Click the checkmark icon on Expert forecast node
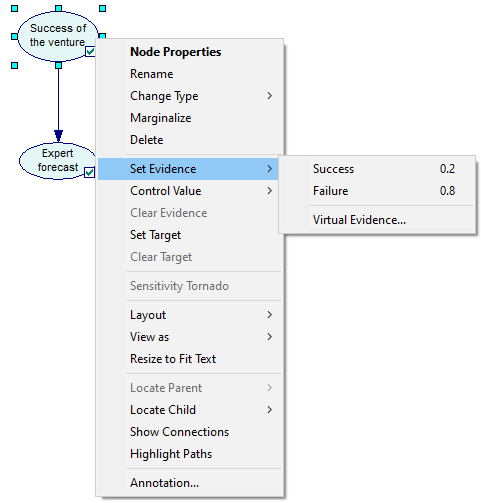The width and height of the screenshot is (481, 503). (x=90, y=172)
